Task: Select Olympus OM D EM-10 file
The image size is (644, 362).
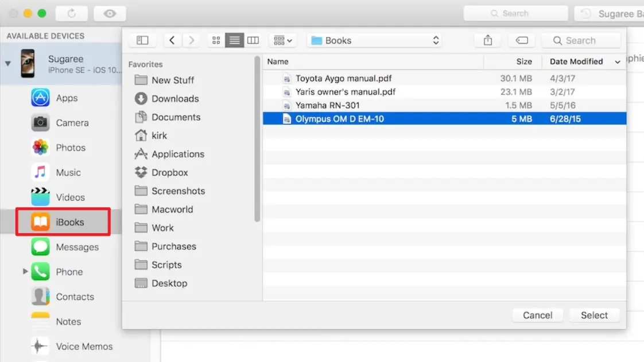Action: [x=444, y=119]
